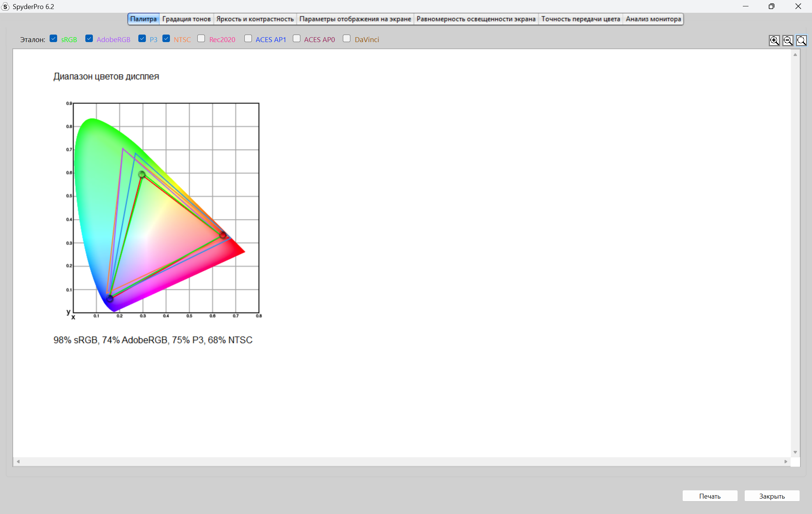The height and width of the screenshot is (514, 812).
Task: Open the Точность передачи цвета tab
Action: click(x=580, y=19)
